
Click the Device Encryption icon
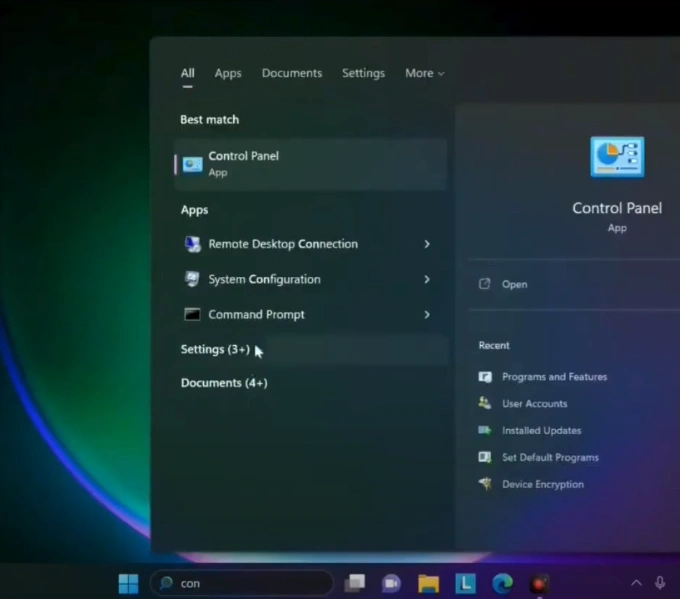coord(485,484)
